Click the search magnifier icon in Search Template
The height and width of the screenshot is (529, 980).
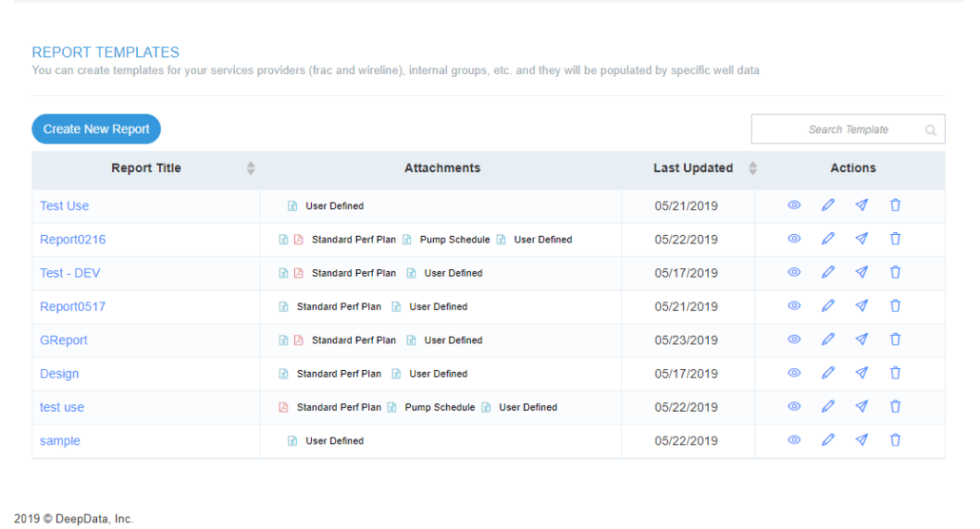pos(931,130)
